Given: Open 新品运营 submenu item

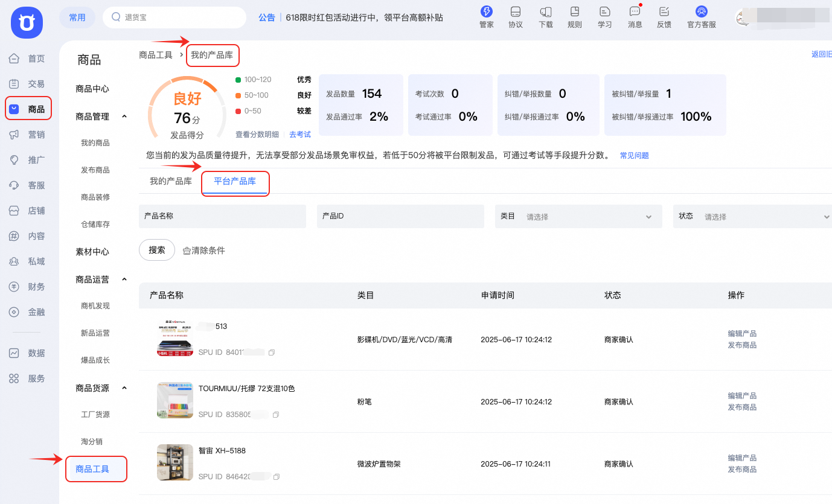Looking at the screenshot, I should click(x=95, y=333).
